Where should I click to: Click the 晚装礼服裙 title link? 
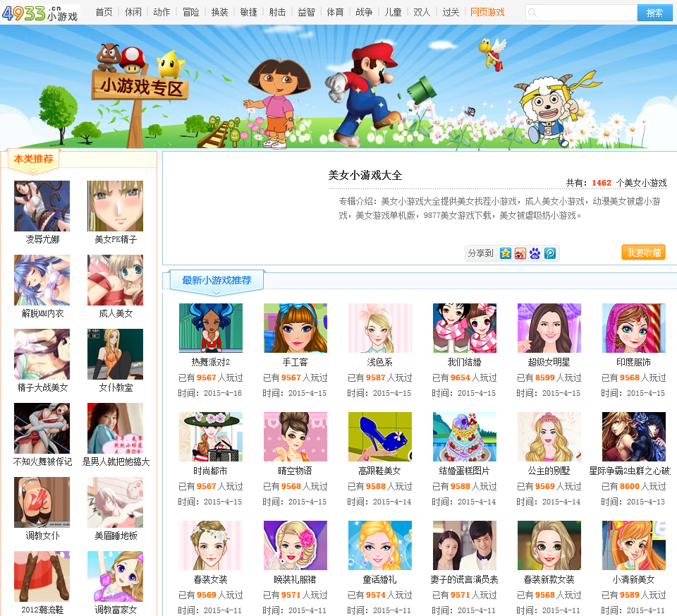295,580
